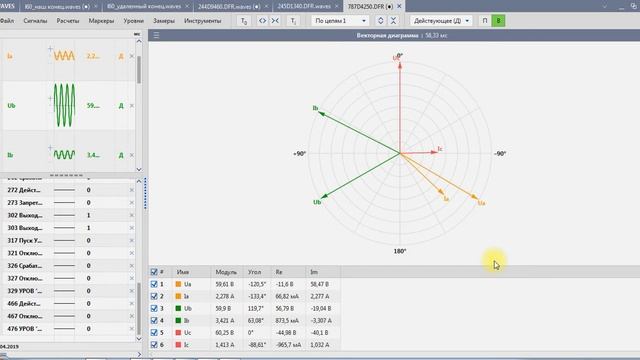
Task: Sort table by Модуль column header
Action: pyautogui.click(x=226, y=272)
